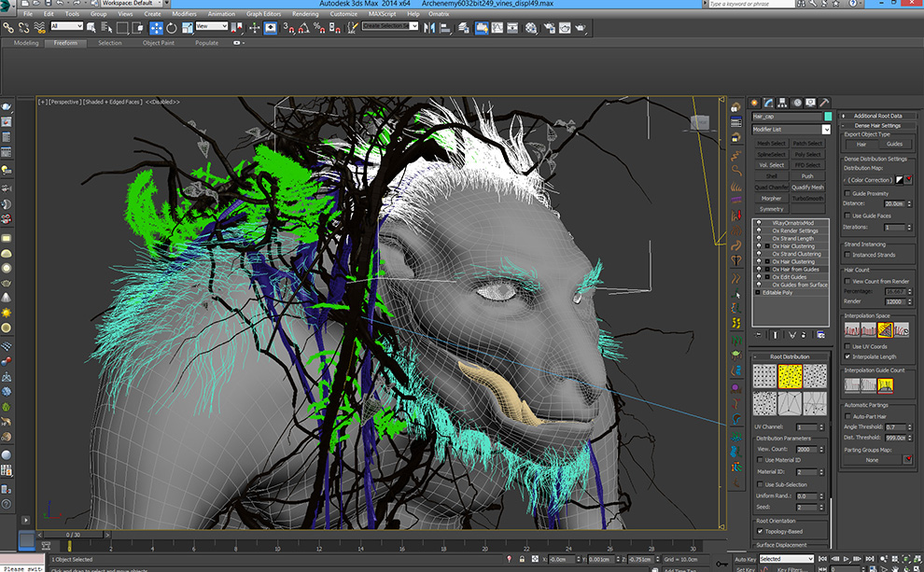Click the Hair_cap object color swatch

pos(827,116)
